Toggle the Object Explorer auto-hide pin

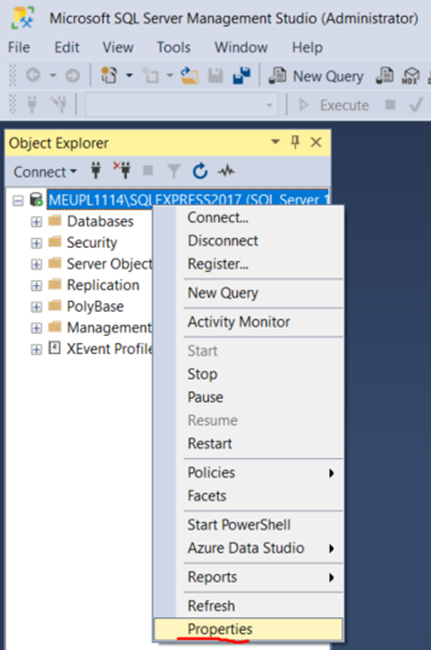295,142
